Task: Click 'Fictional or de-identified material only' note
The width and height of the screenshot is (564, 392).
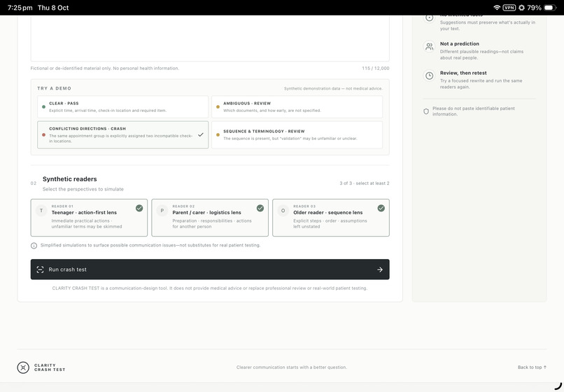Action: click(105, 69)
